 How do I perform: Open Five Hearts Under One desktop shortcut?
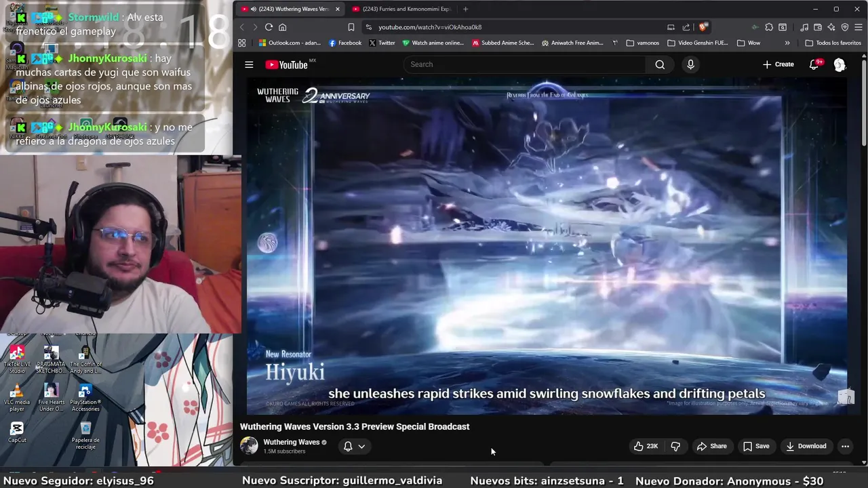coord(51,397)
